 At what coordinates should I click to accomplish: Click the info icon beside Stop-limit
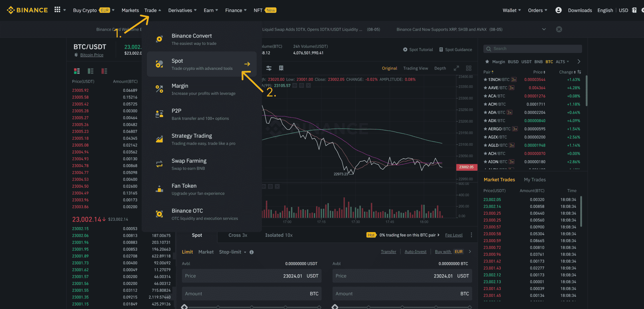252,252
